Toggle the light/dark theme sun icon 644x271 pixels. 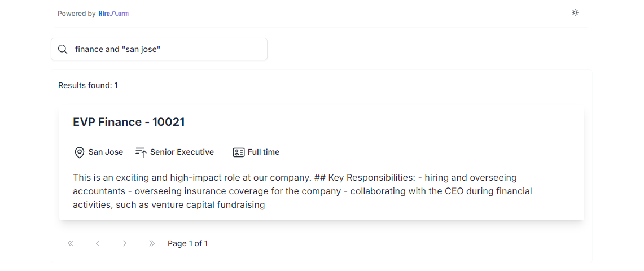(x=575, y=13)
